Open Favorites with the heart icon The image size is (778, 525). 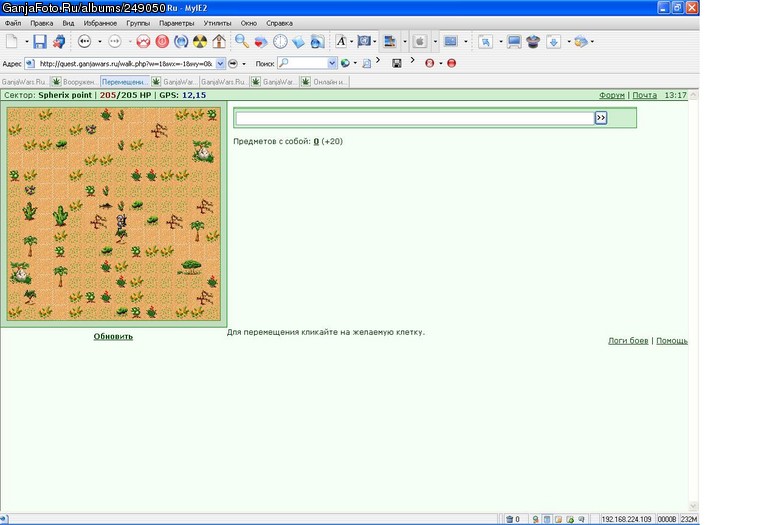260,42
